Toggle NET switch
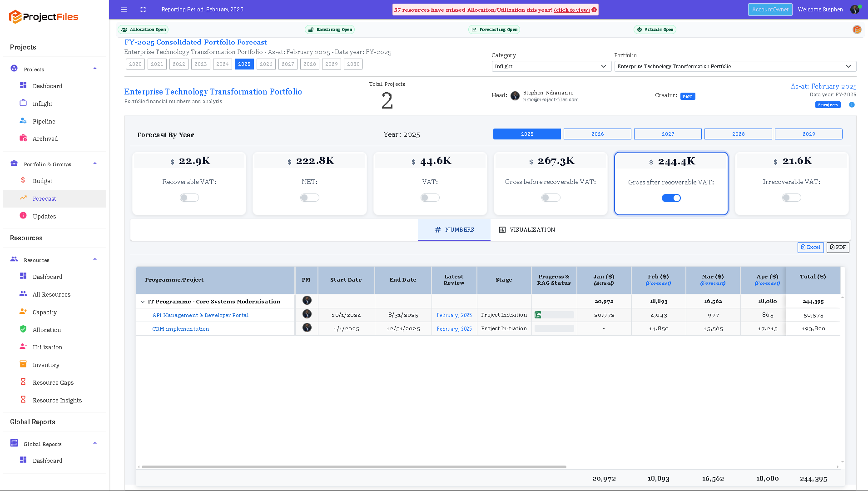The height and width of the screenshot is (491, 868). pos(310,198)
